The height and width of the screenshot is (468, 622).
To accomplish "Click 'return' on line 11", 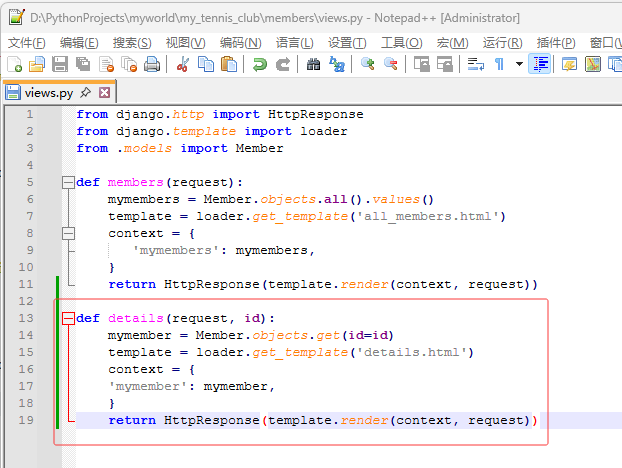I will tap(132, 284).
